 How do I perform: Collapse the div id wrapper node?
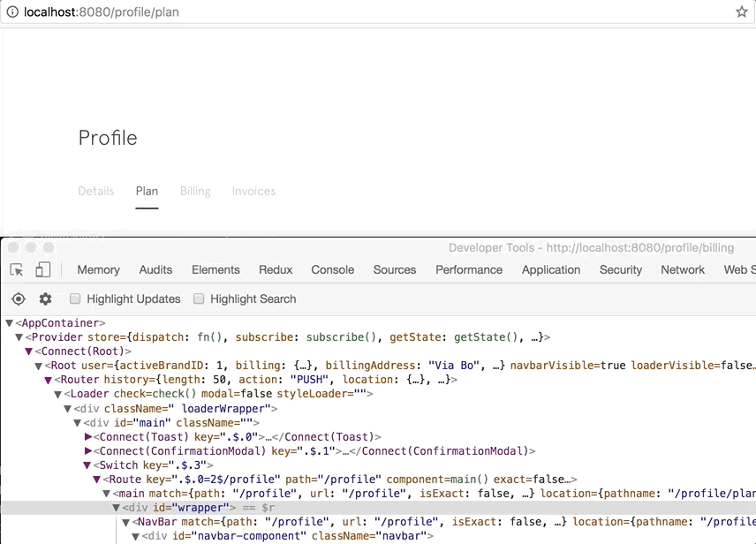click(x=116, y=508)
